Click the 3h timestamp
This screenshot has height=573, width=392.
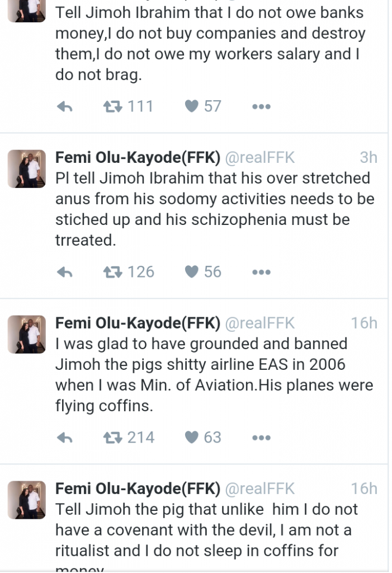(x=369, y=158)
